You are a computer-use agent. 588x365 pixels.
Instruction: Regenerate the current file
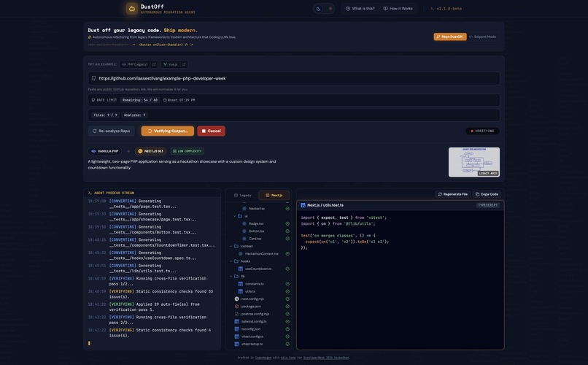pyautogui.click(x=452, y=194)
